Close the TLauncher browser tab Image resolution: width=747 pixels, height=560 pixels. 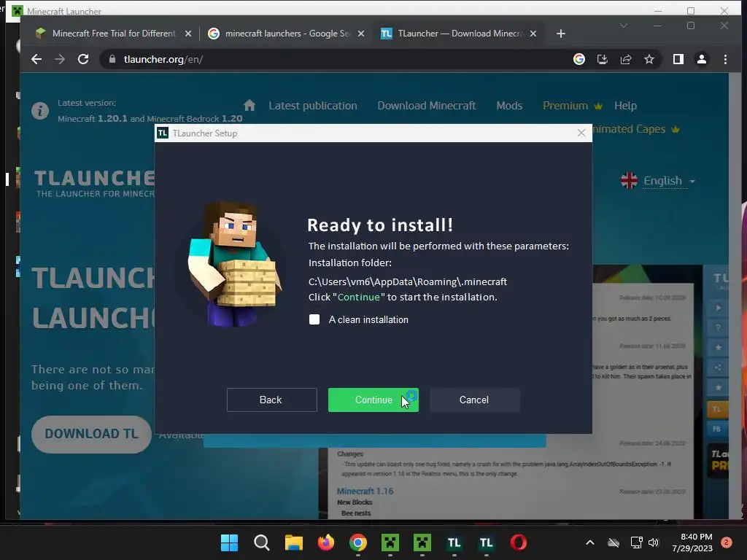coord(533,34)
